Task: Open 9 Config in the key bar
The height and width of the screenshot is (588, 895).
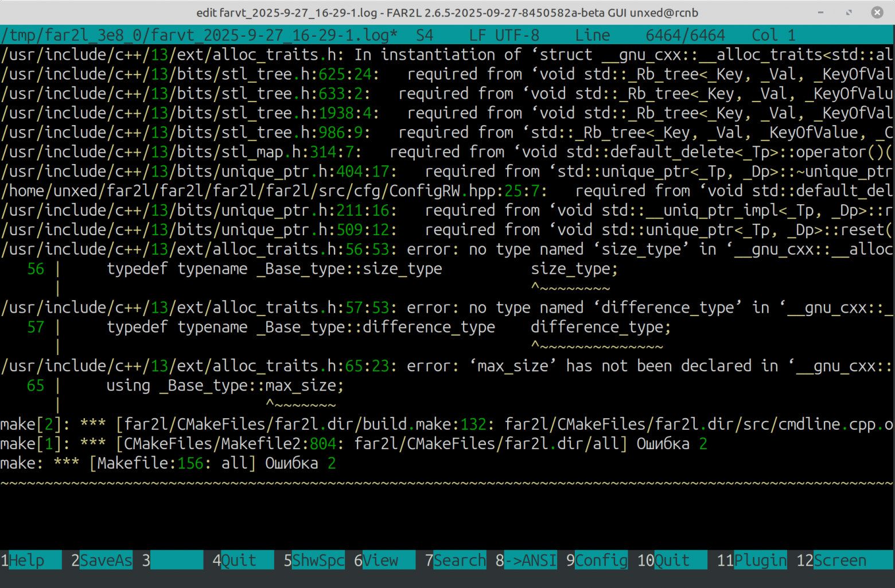Action: [597, 560]
